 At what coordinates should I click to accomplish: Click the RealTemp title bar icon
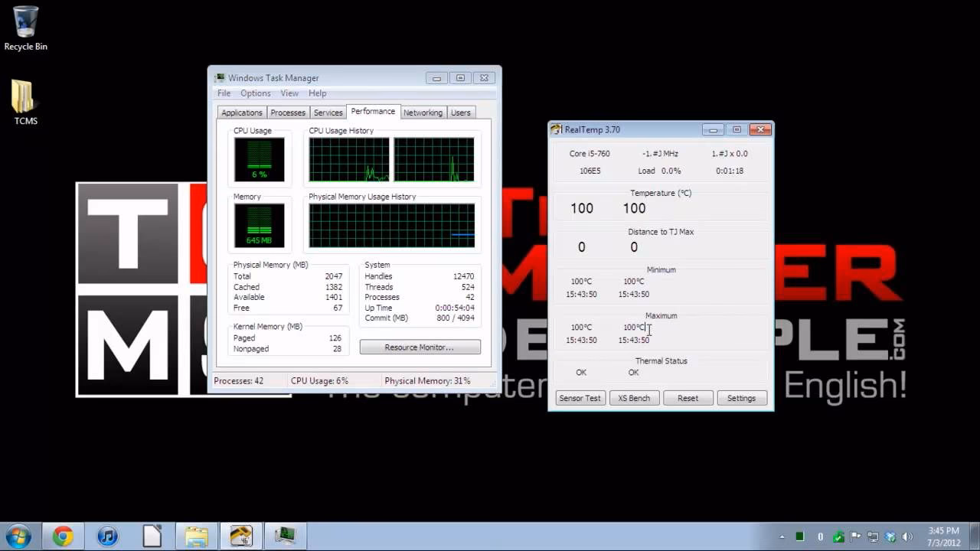[557, 129]
